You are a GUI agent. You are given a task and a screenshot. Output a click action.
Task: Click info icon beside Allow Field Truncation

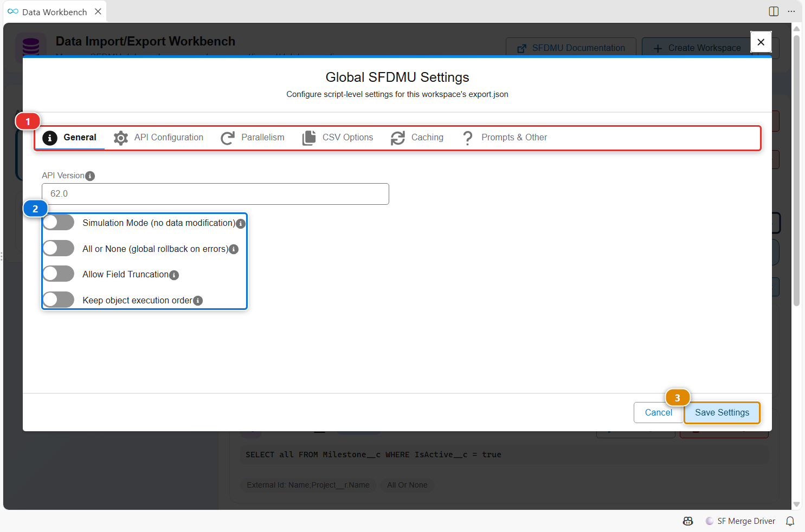pyautogui.click(x=174, y=275)
